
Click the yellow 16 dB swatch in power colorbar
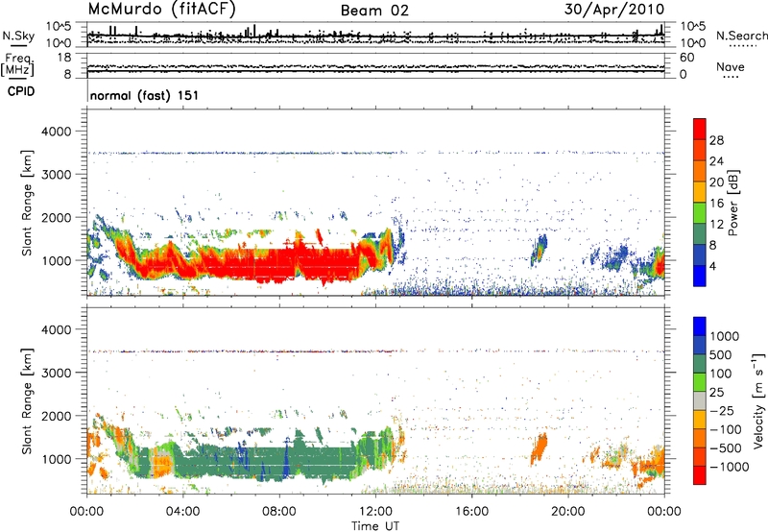(x=700, y=191)
